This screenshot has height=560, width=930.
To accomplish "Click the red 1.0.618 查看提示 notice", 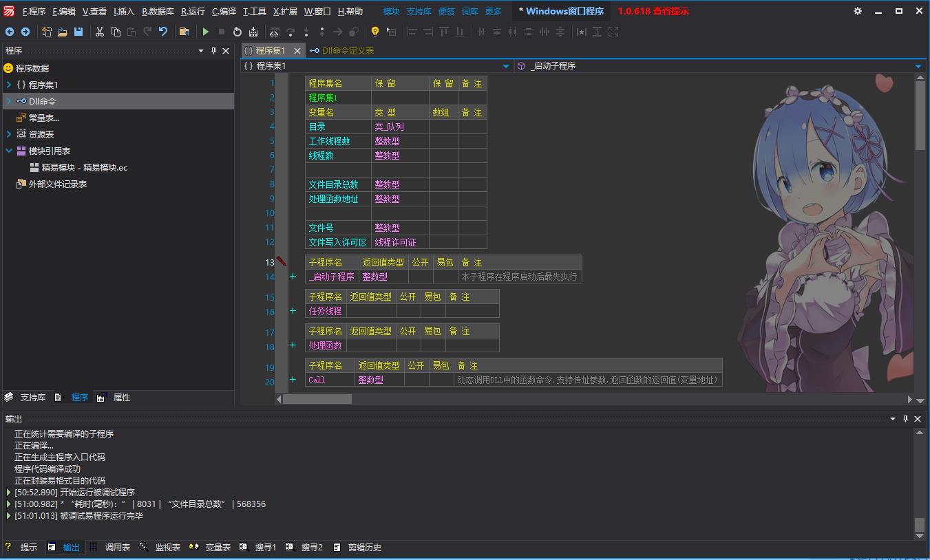I will 653,11.
